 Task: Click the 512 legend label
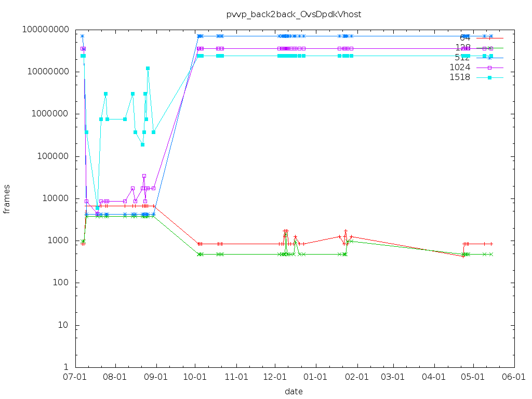click(462, 58)
